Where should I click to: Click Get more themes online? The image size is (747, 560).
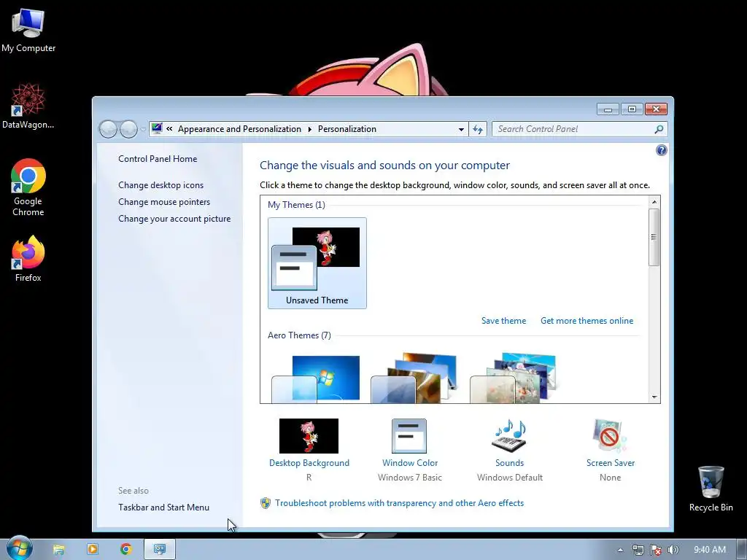(587, 321)
